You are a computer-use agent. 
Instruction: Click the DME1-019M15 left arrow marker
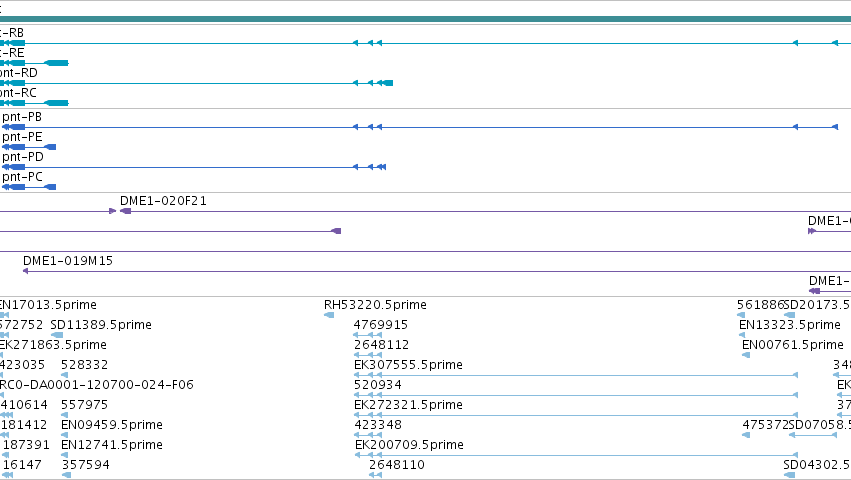(26, 271)
